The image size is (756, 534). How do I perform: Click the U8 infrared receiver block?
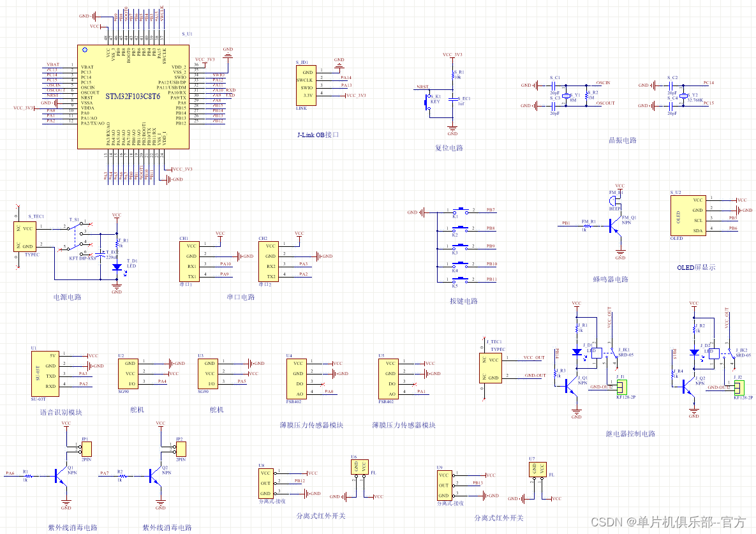point(266,484)
